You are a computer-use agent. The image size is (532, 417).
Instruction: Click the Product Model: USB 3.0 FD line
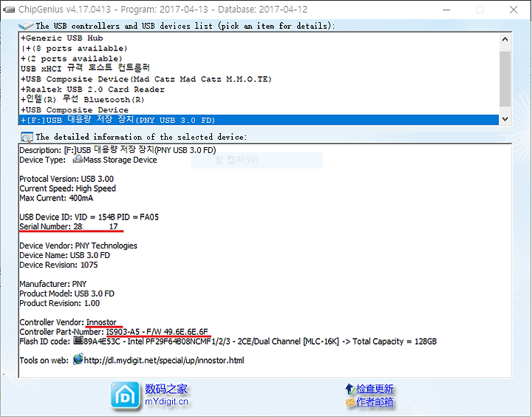66,294
